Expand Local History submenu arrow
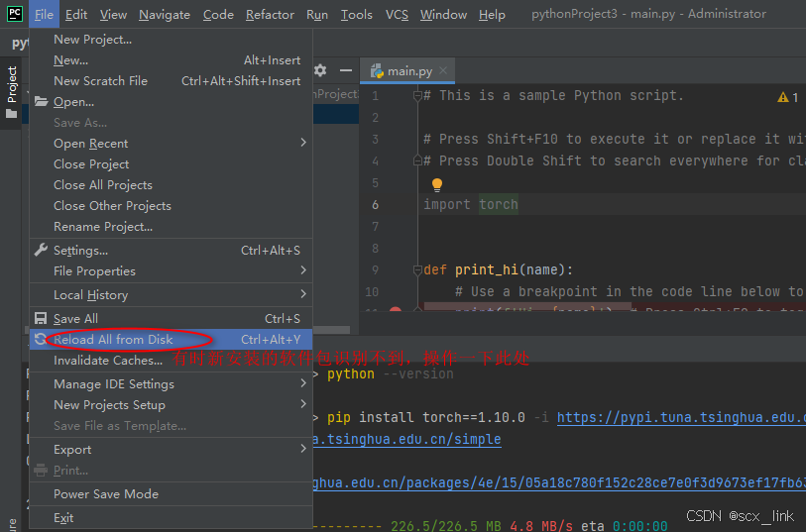This screenshot has width=806, height=532. 303,293
